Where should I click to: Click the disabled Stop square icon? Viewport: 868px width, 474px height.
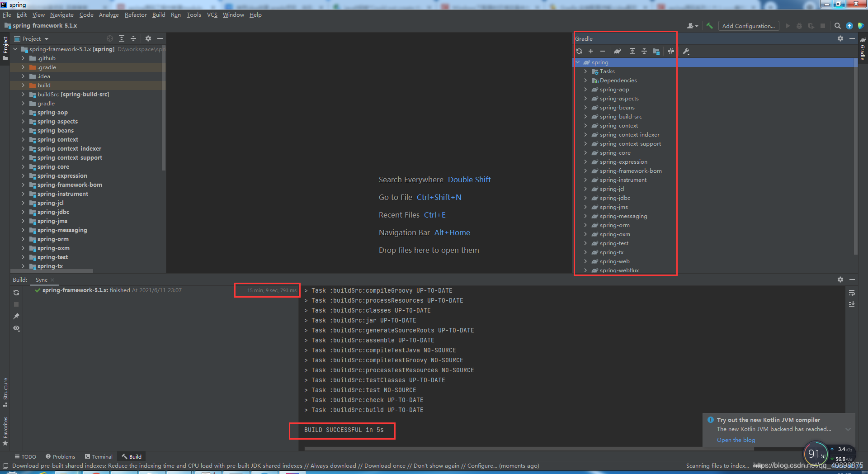click(x=823, y=26)
